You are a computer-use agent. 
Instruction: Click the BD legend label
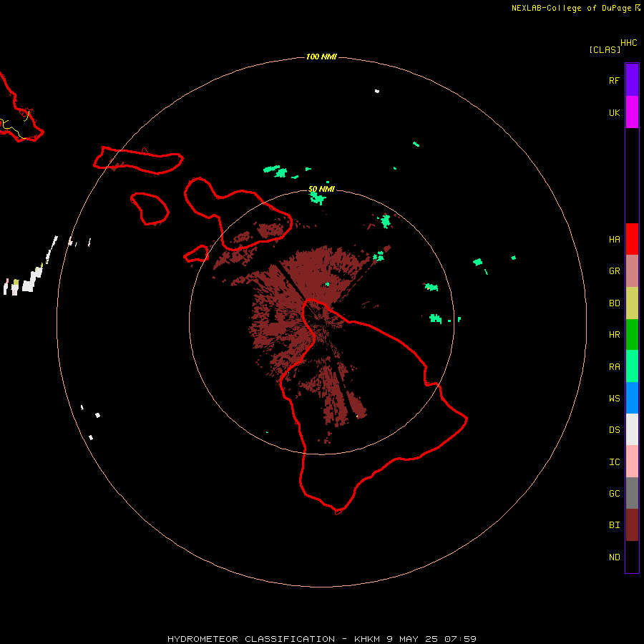[x=614, y=303]
